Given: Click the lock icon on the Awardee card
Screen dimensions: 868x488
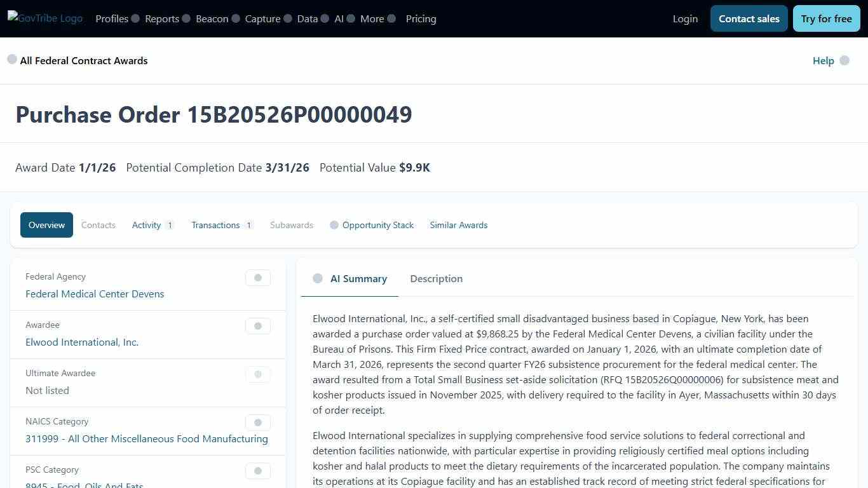Looking at the screenshot, I should click(257, 326).
